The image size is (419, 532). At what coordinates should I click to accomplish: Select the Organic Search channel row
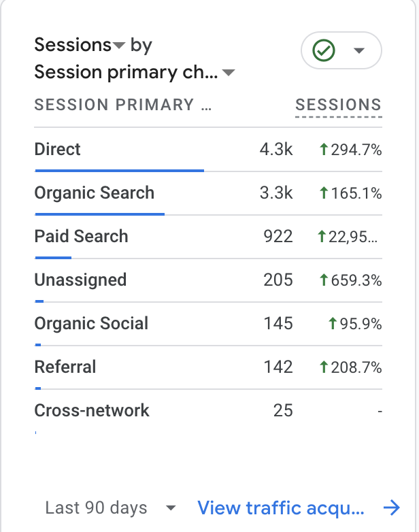point(95,193)
